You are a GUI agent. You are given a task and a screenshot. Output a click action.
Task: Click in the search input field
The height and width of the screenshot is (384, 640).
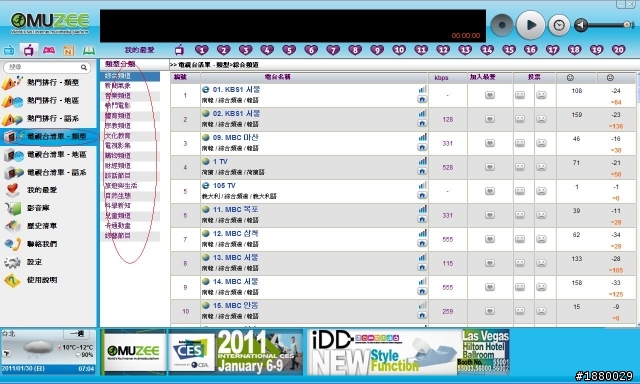click(42, 67)
